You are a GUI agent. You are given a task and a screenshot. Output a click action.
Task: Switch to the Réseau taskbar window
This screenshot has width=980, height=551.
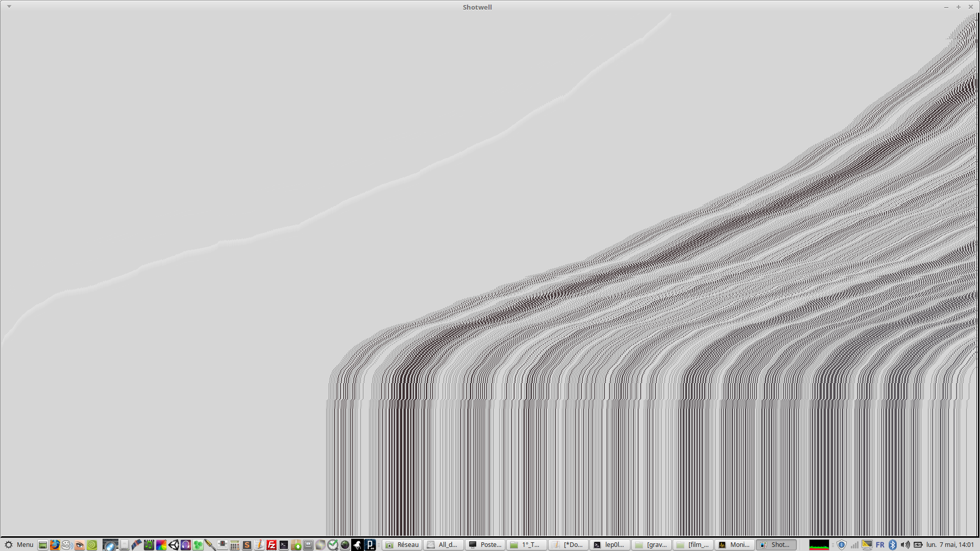tap(402, 544)
